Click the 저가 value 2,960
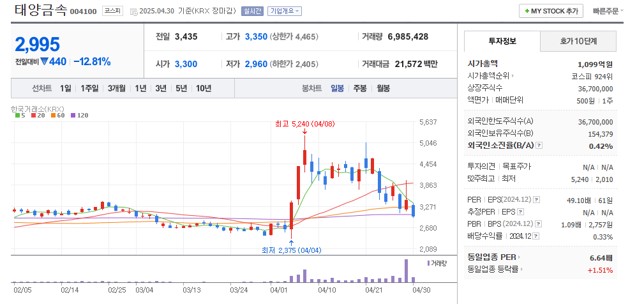644x304 pixels. tap(257, 64)
